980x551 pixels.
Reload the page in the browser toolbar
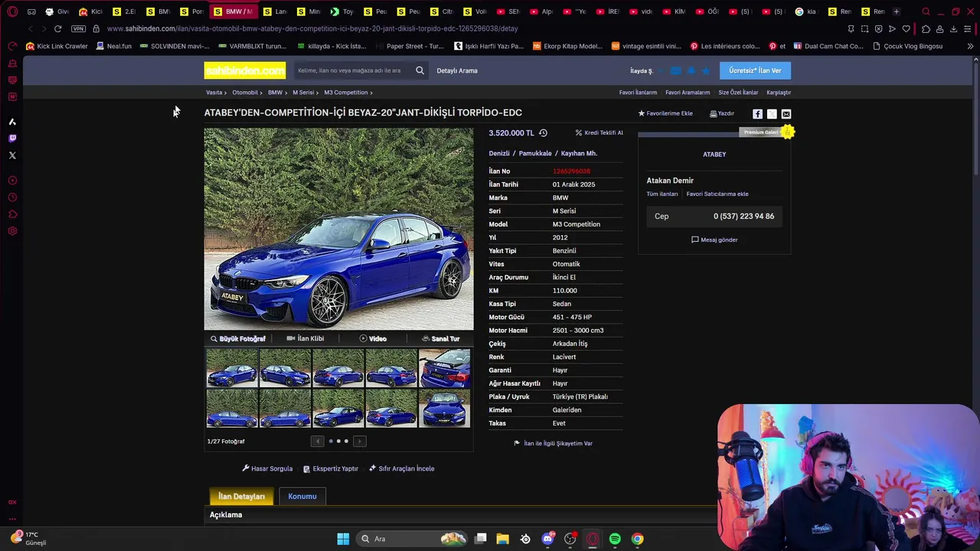tap(57, 28)
